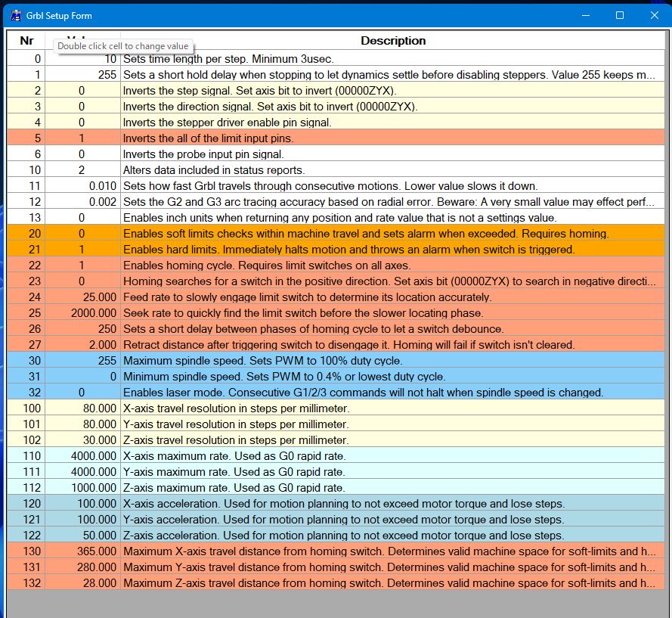672x618 pixels.
Task: Click value 0.002 for arc tracing setting
Action: click(82, 201)
